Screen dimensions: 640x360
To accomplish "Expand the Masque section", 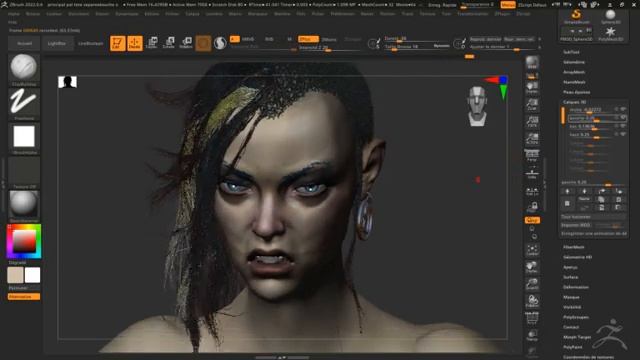I will (571, 297).
